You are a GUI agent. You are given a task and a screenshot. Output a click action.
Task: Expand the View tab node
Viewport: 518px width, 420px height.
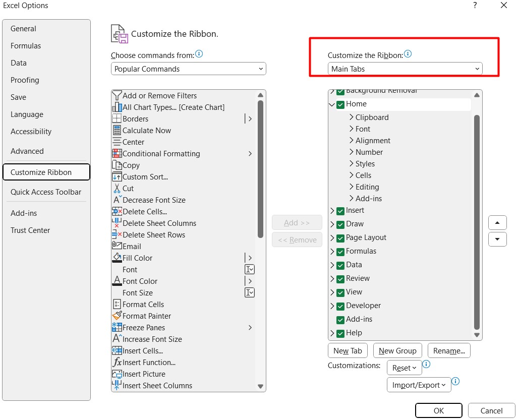coord(332,292)
